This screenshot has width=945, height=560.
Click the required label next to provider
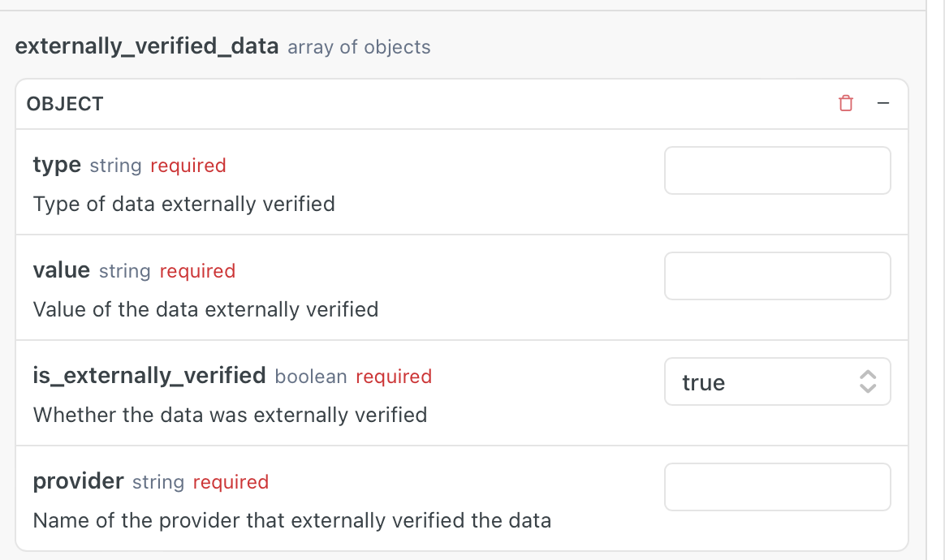click(231, 481)
